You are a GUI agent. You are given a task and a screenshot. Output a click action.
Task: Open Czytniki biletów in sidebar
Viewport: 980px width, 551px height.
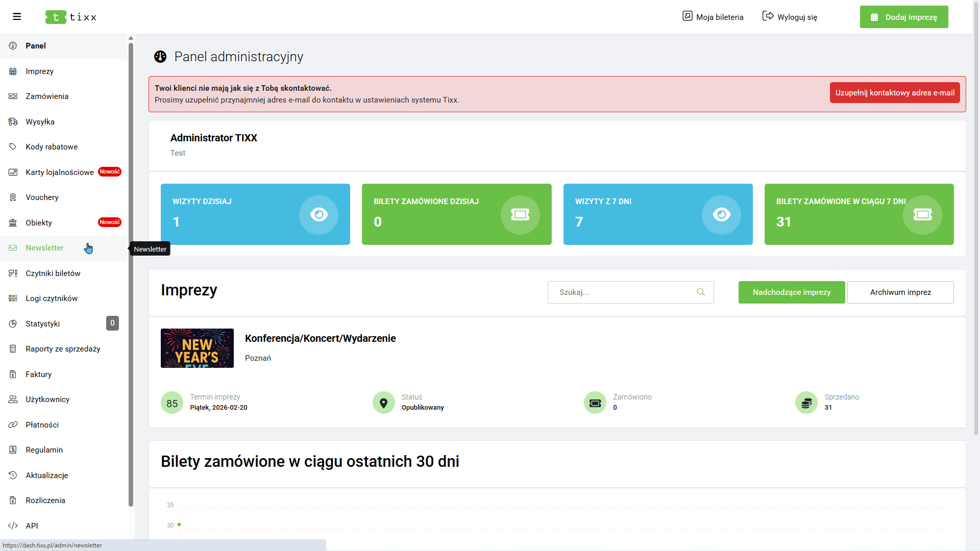[53, 273]
